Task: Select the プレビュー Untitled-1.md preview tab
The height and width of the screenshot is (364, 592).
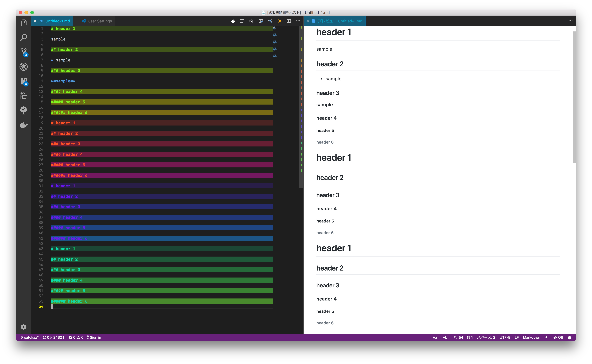Action: (339, 21)
